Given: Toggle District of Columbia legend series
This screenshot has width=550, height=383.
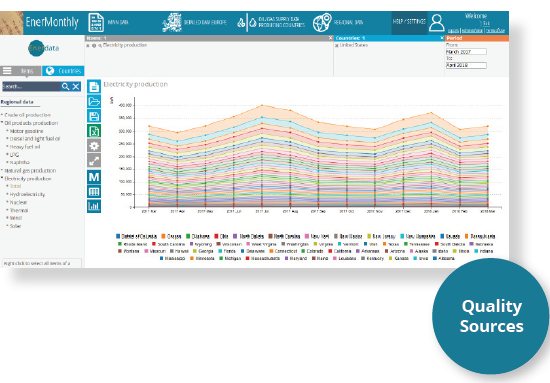Looking at the screenshot, I should pyautogui.click(x=136, y=236).
